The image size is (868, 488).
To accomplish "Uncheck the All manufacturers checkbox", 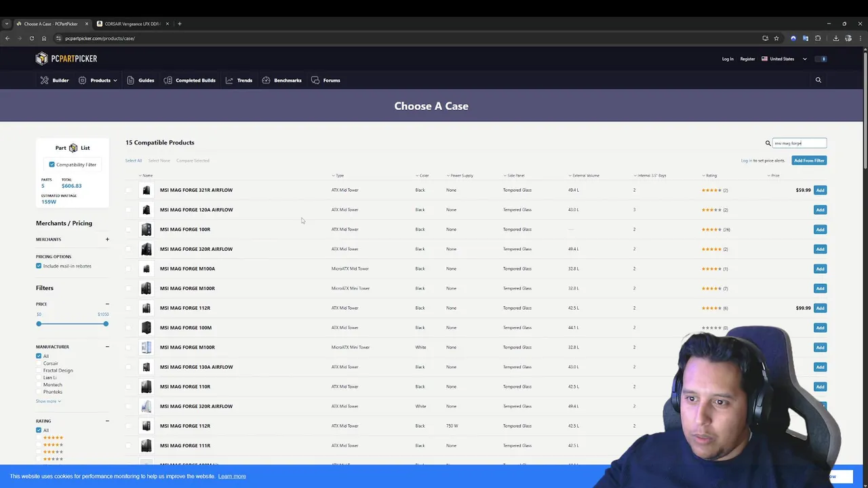I will tap(39, 356).
